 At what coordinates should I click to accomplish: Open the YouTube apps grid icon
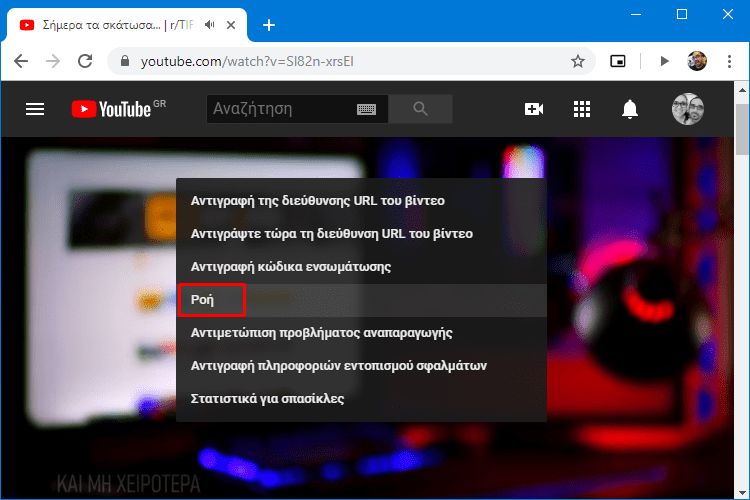582,109
